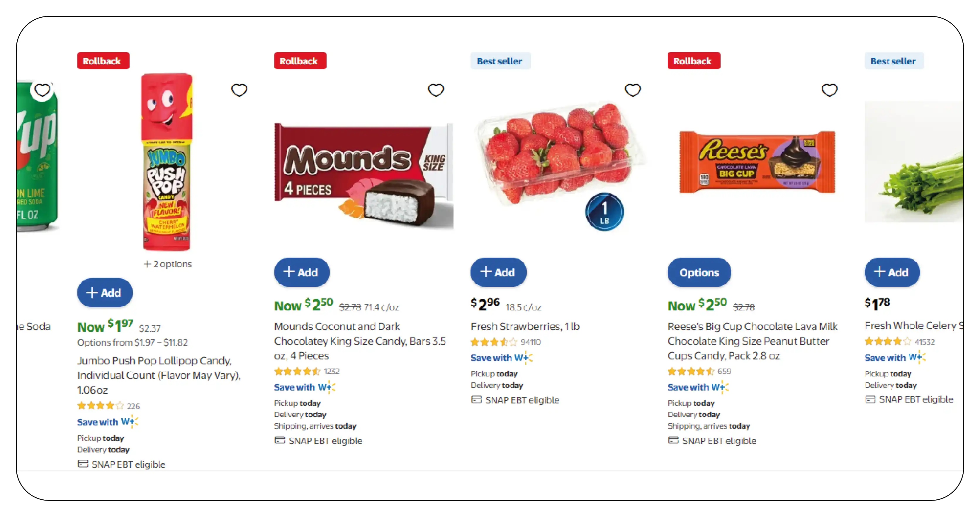Click star rating on Fresh Strawberries

click(x=494, y=342)
